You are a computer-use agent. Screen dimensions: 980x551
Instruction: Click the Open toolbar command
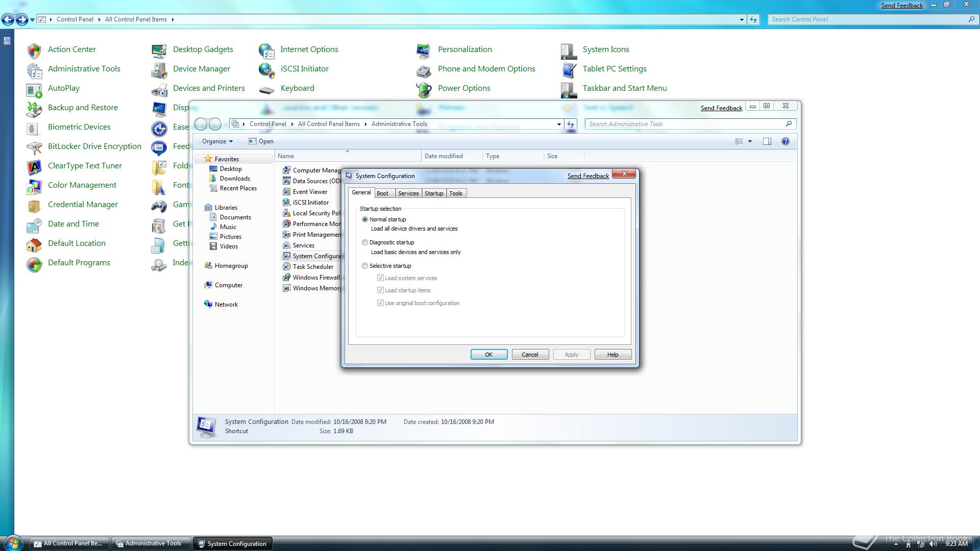pos(261,141)
